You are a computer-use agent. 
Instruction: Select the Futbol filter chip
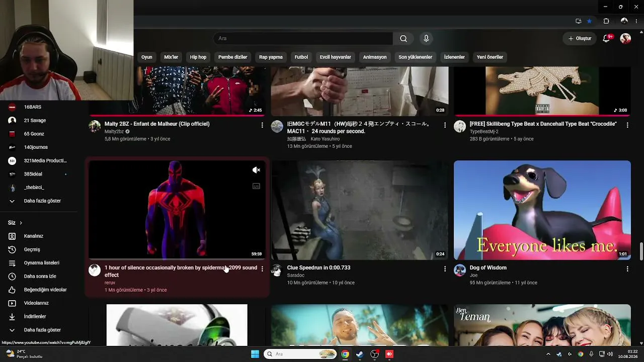pyautogui.click(x=301, y=57)
